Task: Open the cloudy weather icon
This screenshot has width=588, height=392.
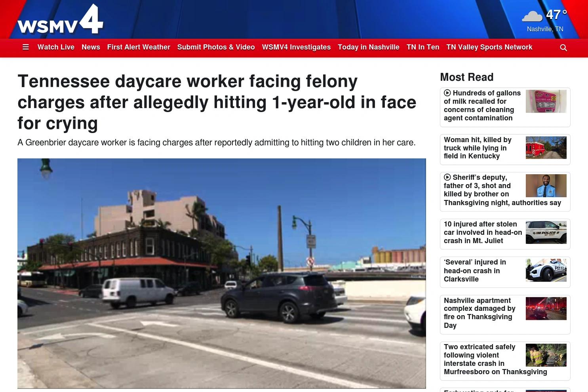Action: coord(532,16)
